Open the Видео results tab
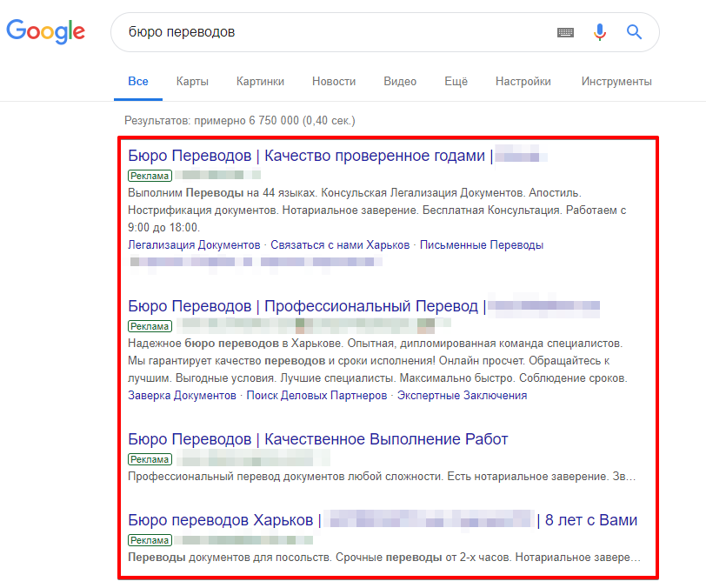This screenshot has height=588, width=706. (x=399, y=81)
